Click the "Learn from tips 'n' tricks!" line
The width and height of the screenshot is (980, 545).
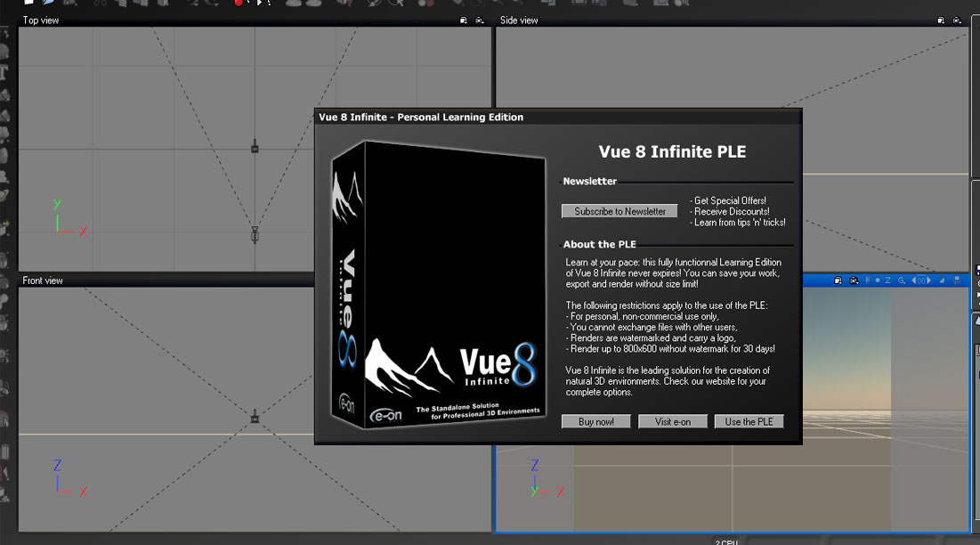click(738, 222)
